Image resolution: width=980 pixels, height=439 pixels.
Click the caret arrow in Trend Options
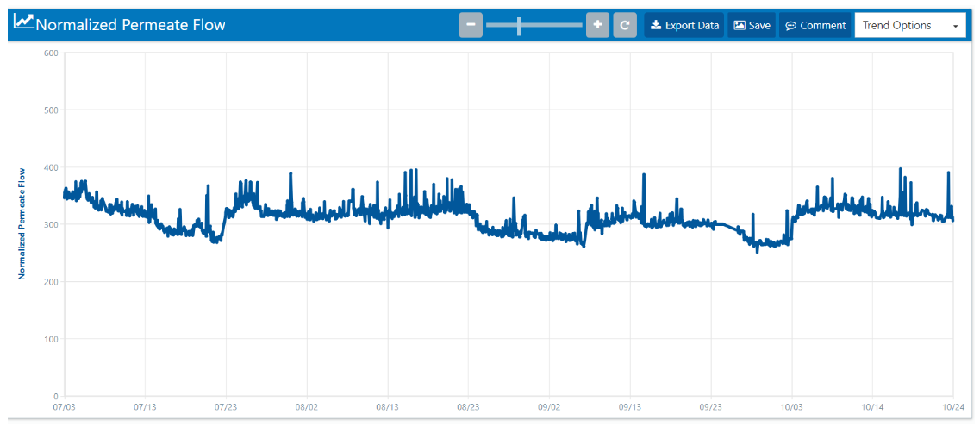(x=955, y=26)
